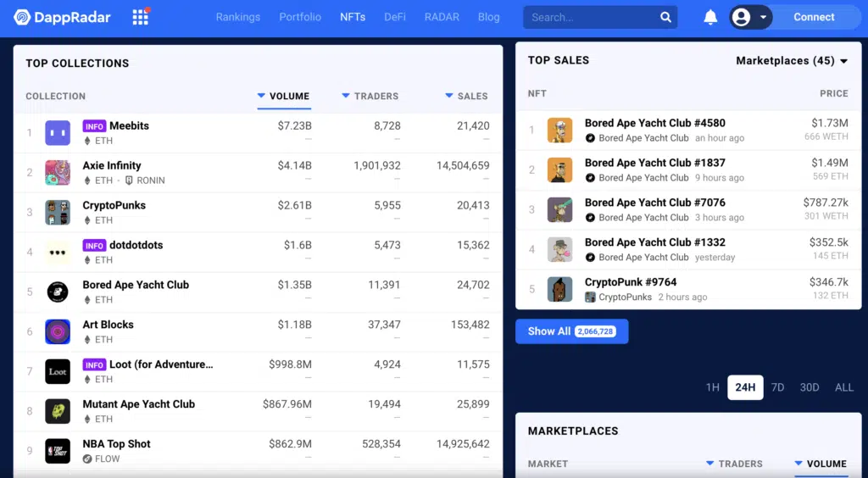Select the 30D time range
This screenshot has width=868, height=478.
810,387
